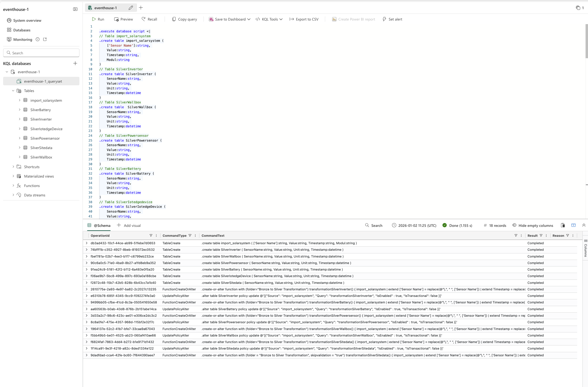
Task: Open Monitoring in external window icon
Action: 45,39
